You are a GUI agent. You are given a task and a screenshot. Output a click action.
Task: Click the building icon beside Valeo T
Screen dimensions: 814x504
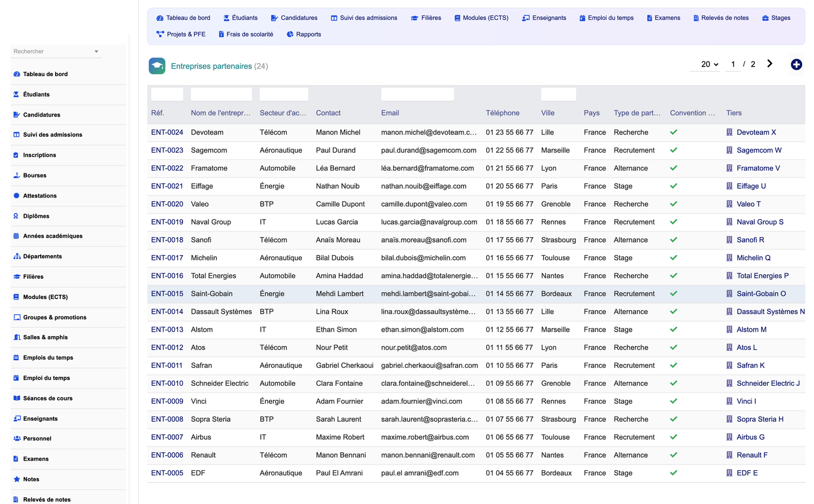pyautogui.click(x=730, y=204)
